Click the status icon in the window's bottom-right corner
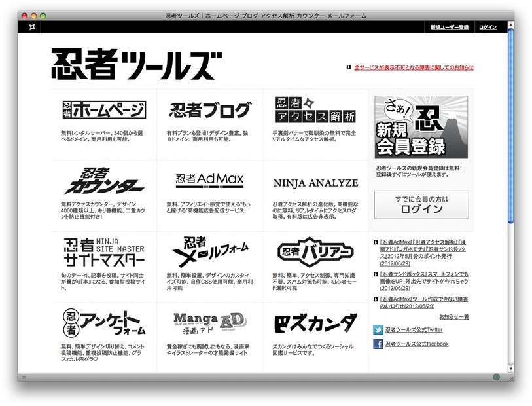The image size is (532, 406). coord(497,377)
